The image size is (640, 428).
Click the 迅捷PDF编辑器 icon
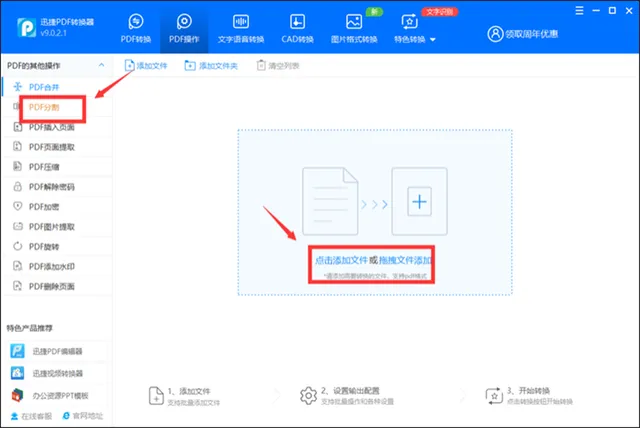[18, 351]
